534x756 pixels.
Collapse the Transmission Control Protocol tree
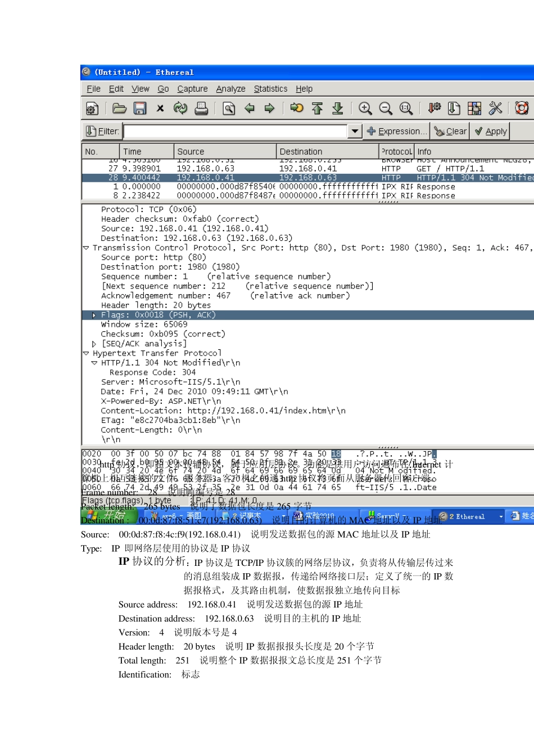pyautogui.click(x=86, y=248)
